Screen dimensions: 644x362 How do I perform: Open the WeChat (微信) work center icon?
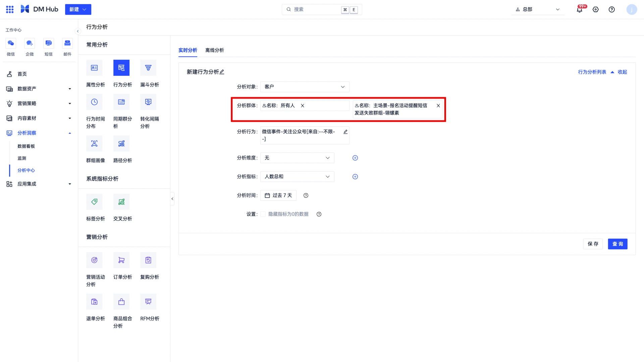tap(11, 43)
